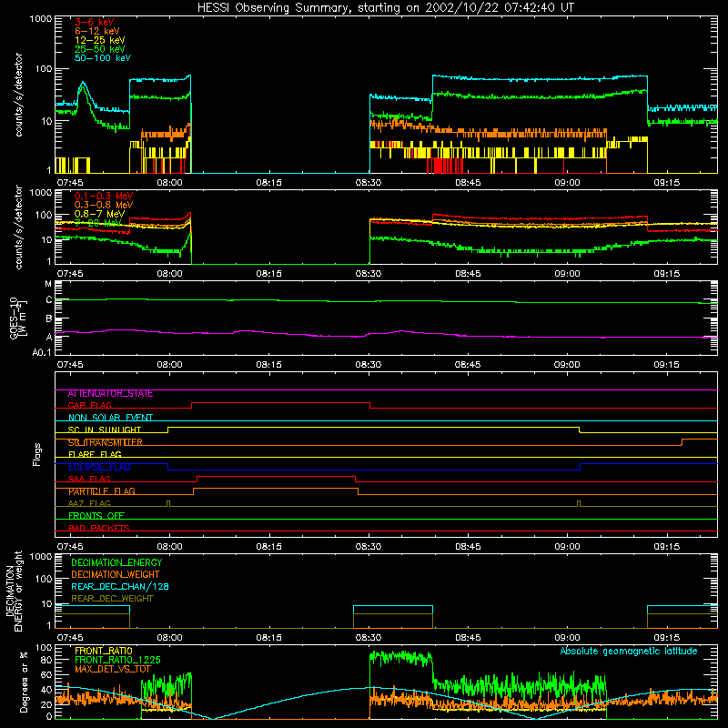The image size is (728, 728).
Task: Click the REAR_DEC_WEIGHT legend label
Action: point(112,599)
